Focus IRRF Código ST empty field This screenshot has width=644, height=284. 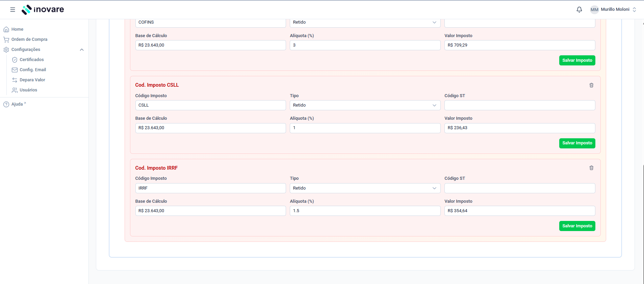pos(520,188)
